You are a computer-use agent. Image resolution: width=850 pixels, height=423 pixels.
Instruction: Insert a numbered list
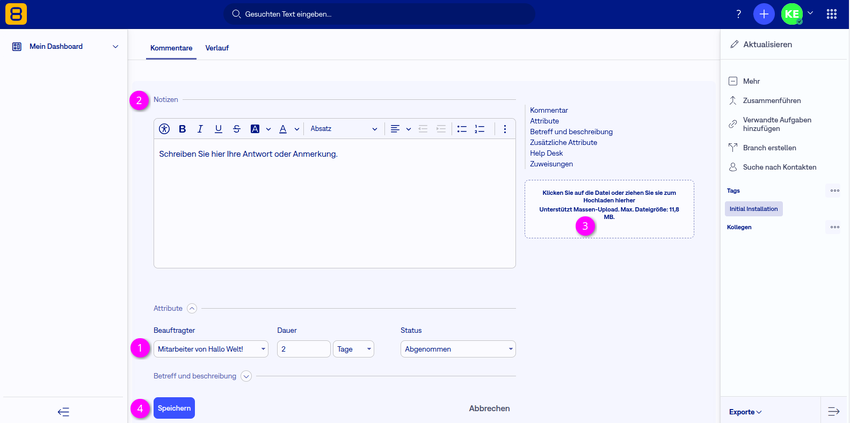tap(480, 129)
